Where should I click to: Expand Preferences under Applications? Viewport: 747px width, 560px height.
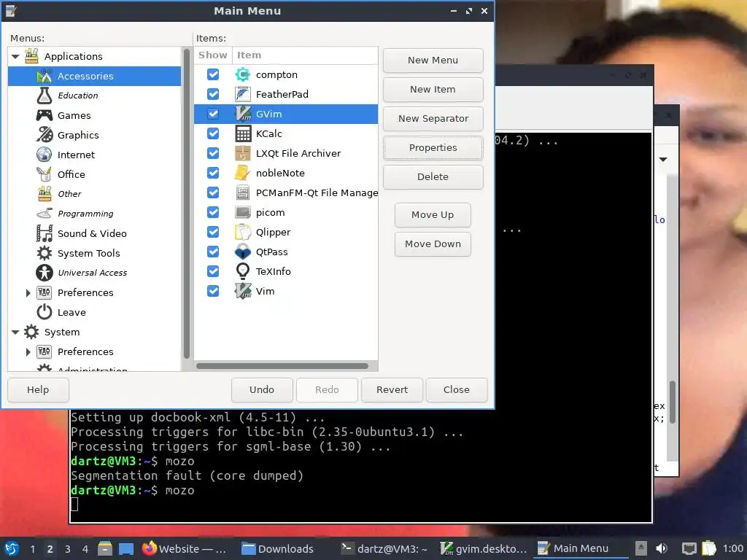click(28, 293)
